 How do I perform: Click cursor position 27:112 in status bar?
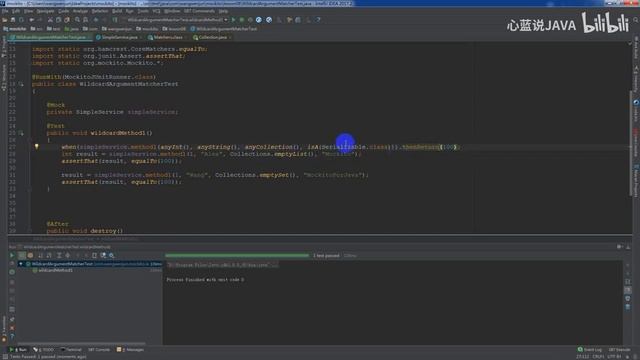pos(582,357)
